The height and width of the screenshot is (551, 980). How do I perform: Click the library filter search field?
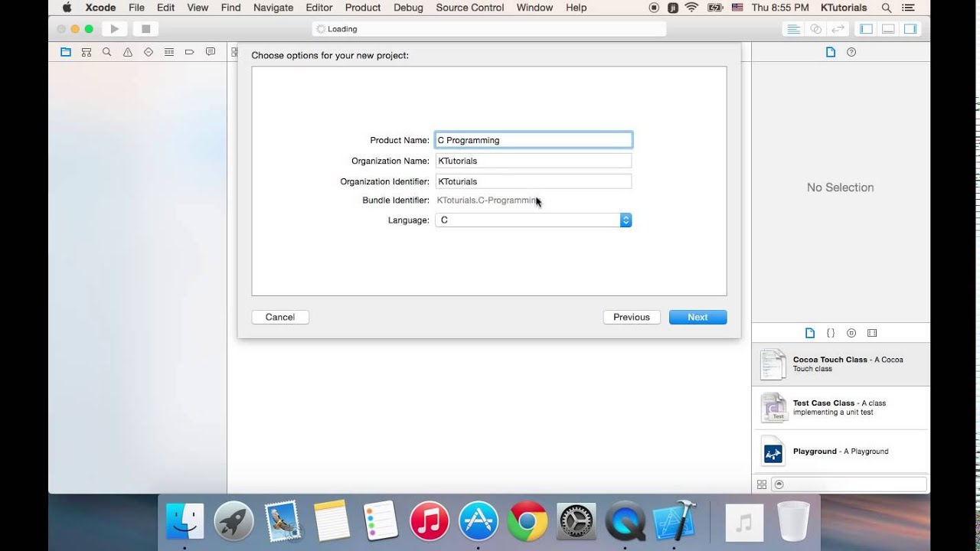tap(849, 484)
